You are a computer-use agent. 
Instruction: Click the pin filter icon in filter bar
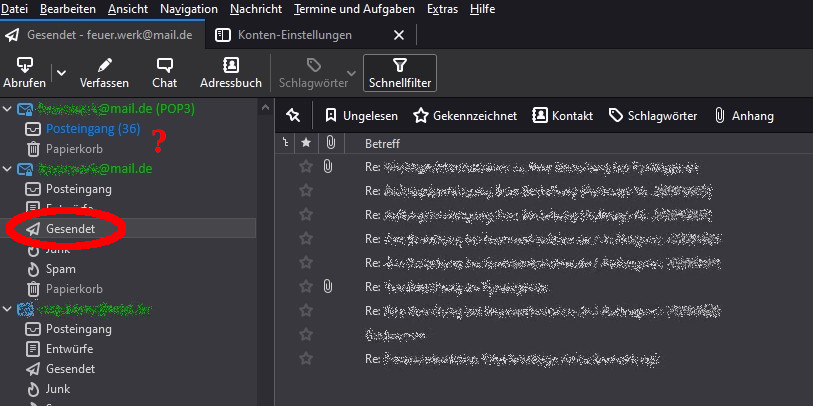click(x=293, y=115)
